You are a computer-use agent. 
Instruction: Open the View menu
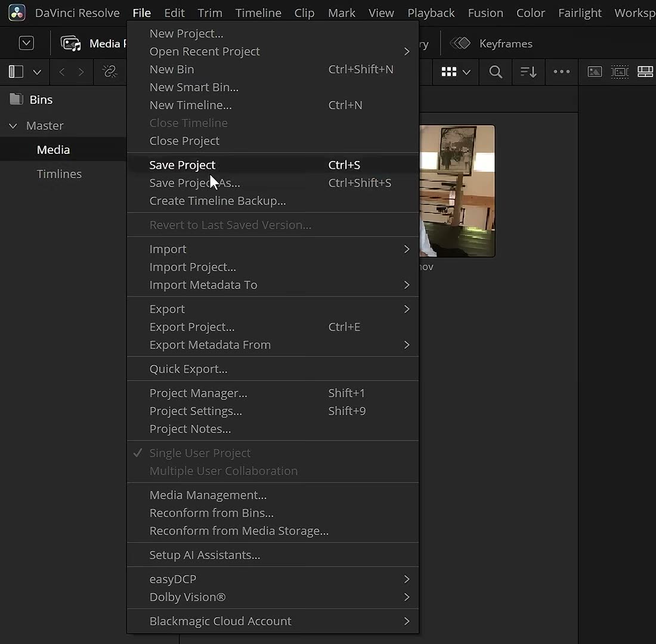click(381, 13)
